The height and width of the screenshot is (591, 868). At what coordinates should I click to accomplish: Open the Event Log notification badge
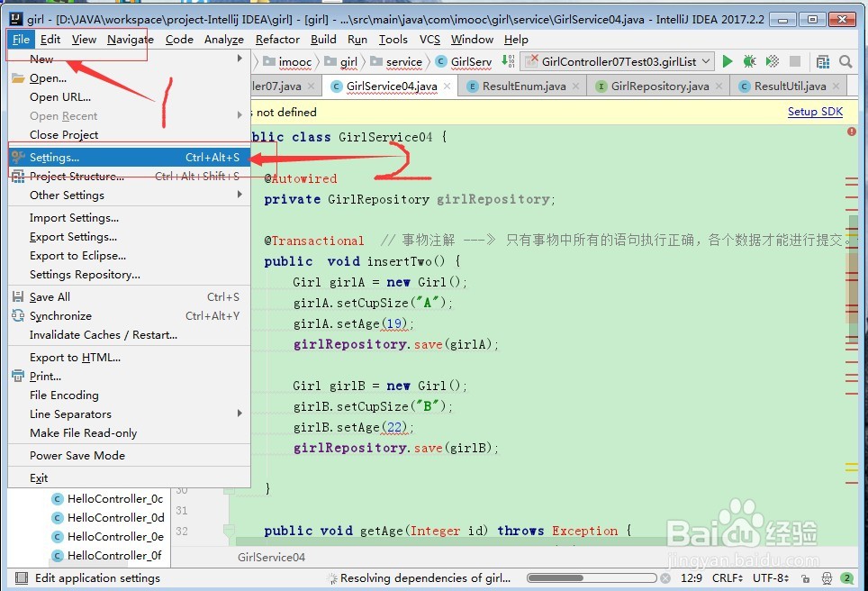pos(846,578)
